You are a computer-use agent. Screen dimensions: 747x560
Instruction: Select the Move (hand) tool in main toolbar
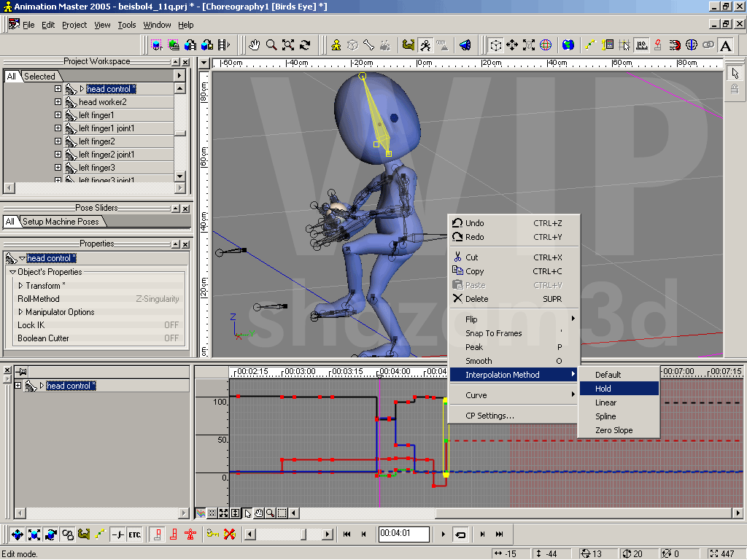click(x=255, y=45)
